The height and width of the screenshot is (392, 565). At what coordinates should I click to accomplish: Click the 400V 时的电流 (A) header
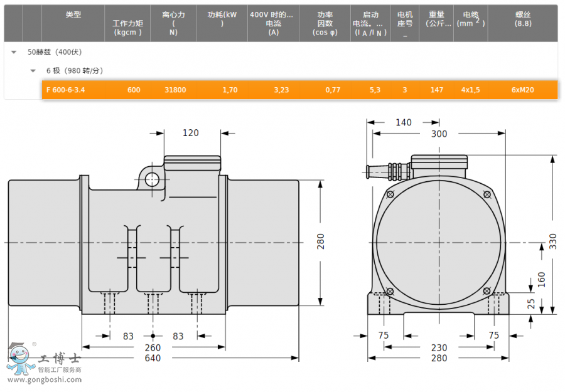point(274,23)
